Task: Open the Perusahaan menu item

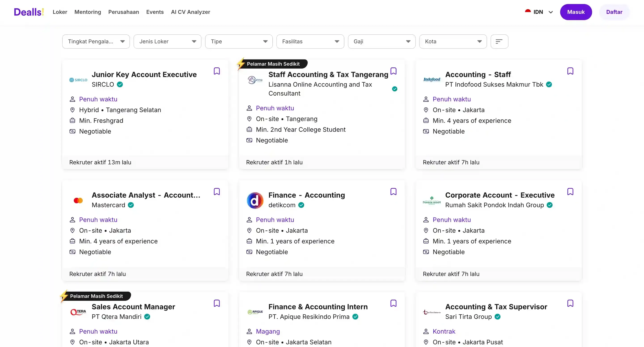Action: tap(123, 12)
